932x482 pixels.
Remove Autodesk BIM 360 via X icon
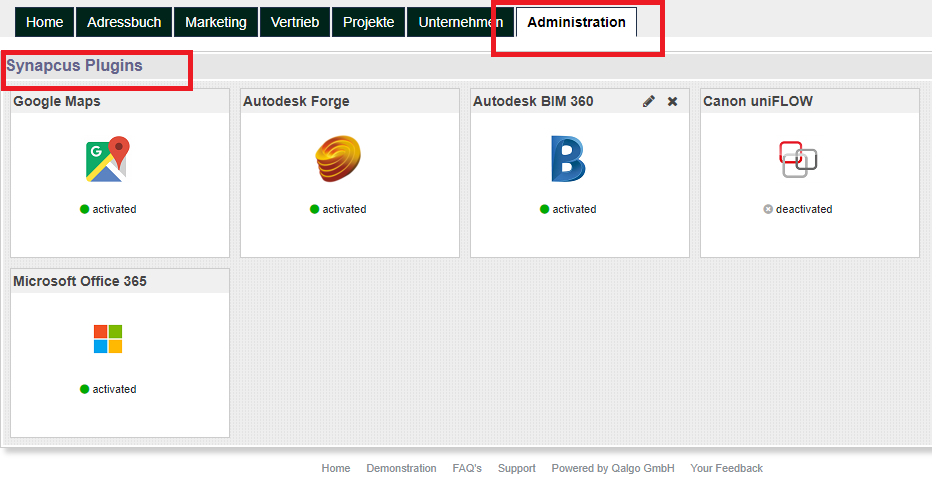[x=673, y=102]
